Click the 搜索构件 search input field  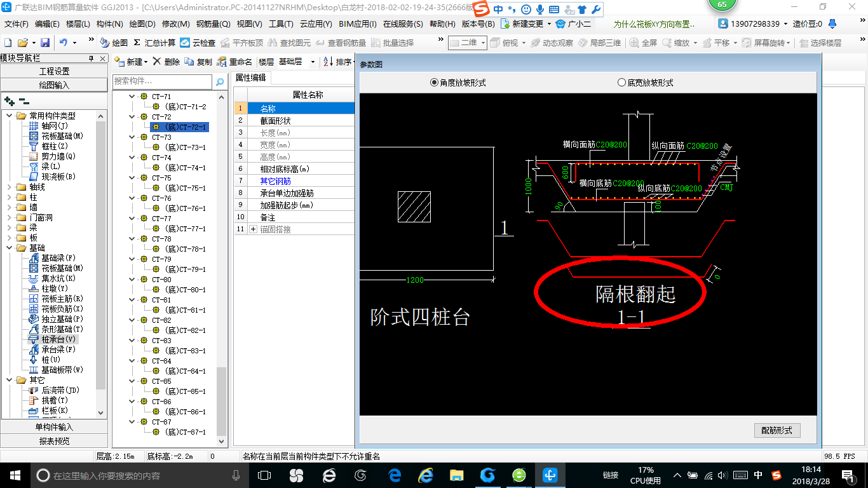[162, 82]
